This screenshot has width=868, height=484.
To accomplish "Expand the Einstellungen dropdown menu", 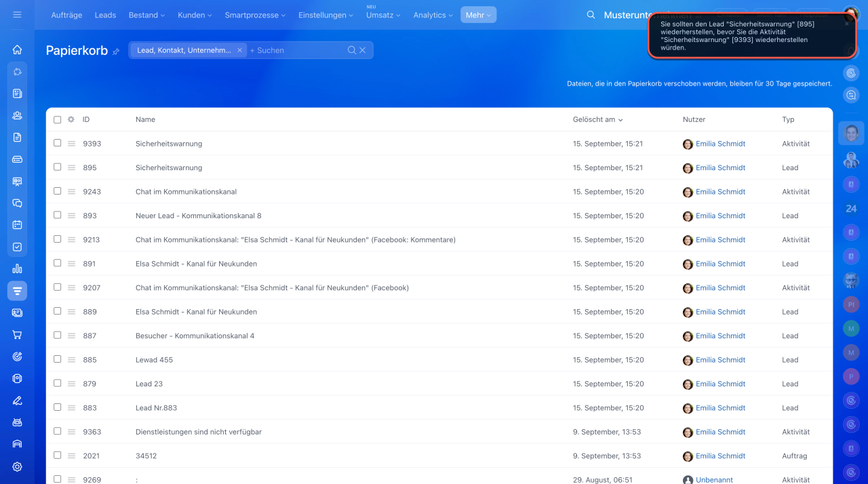I will click(325, 15).
